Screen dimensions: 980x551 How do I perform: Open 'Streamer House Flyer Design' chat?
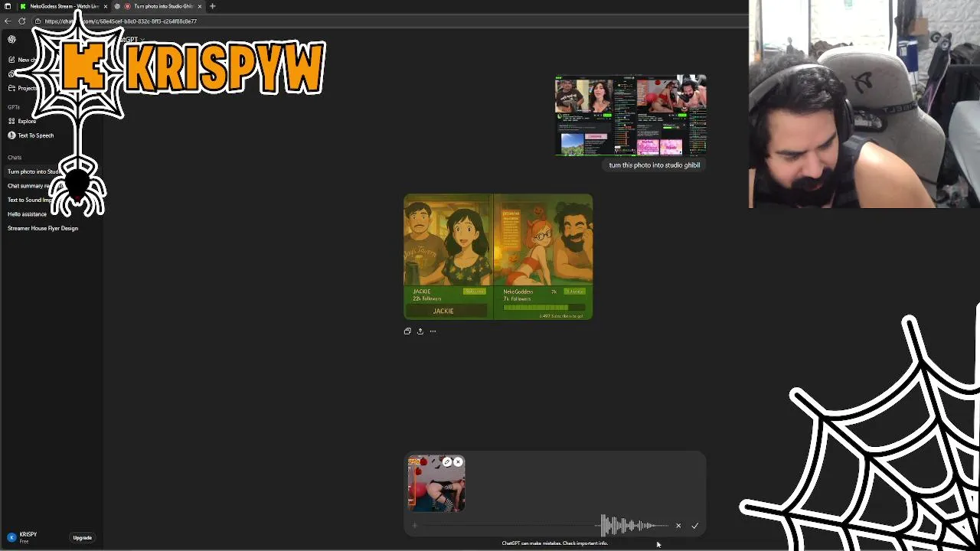pyautogui.click(x=43, y=228)
